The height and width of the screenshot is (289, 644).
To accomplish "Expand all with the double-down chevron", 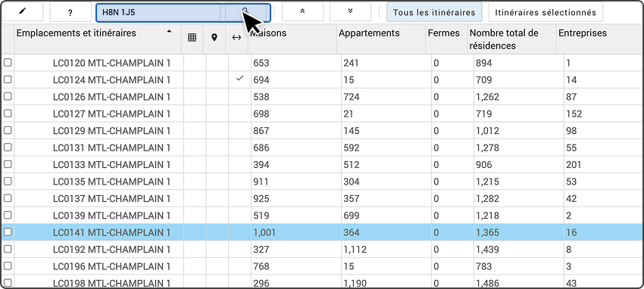I will (350, 12).
